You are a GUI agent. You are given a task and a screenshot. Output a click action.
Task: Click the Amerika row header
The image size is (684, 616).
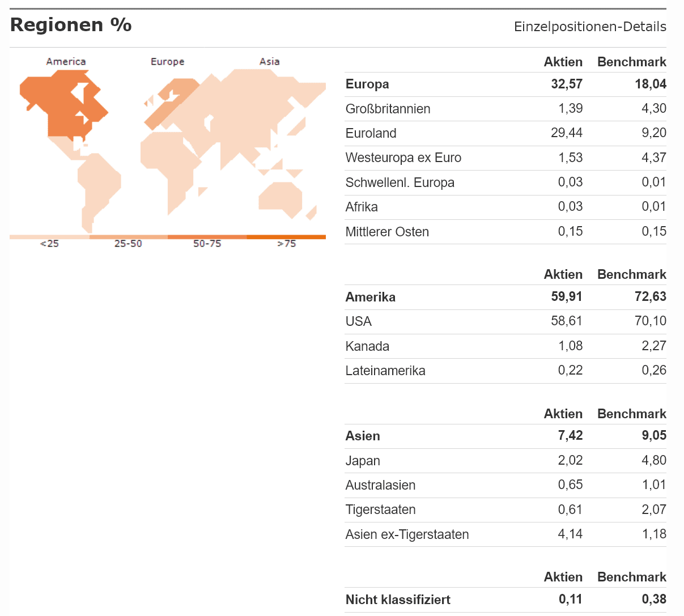tap(371, 297)
